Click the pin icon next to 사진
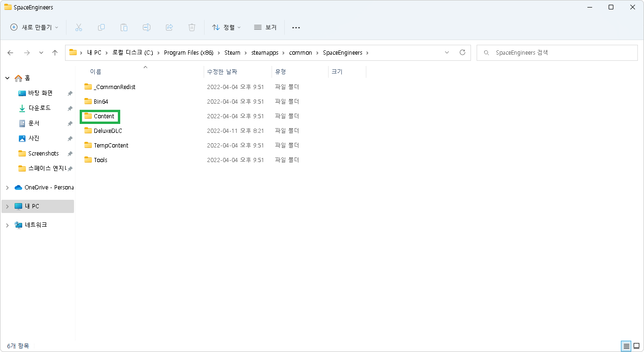 (x=70, y=139)
